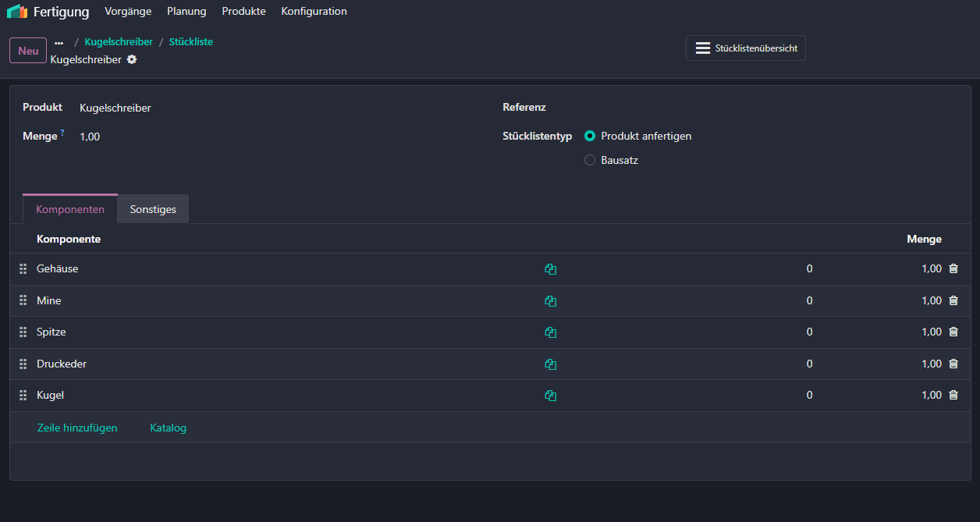Switch to the Sonstiges tab
The image size is (980, 522).
coord(153,209)
